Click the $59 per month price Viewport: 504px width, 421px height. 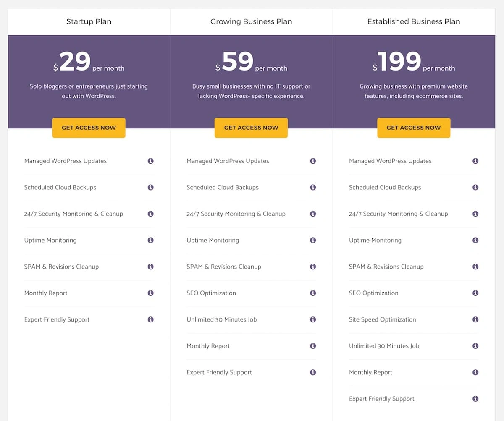point(251,62)
